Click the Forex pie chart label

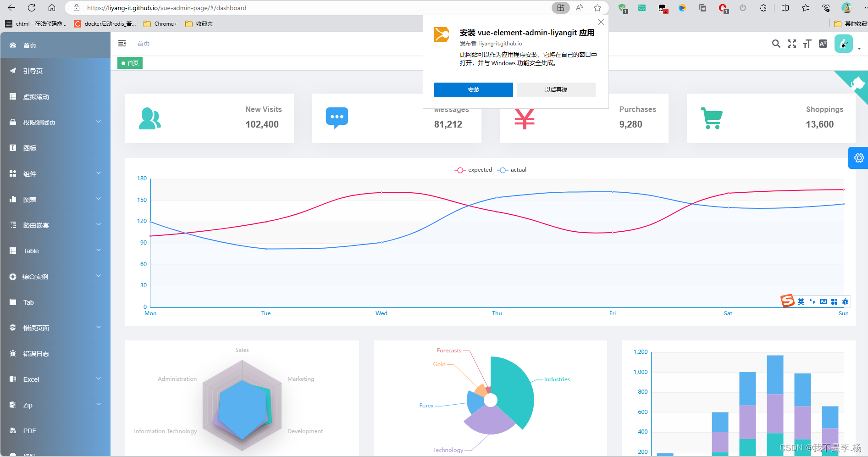426,406
